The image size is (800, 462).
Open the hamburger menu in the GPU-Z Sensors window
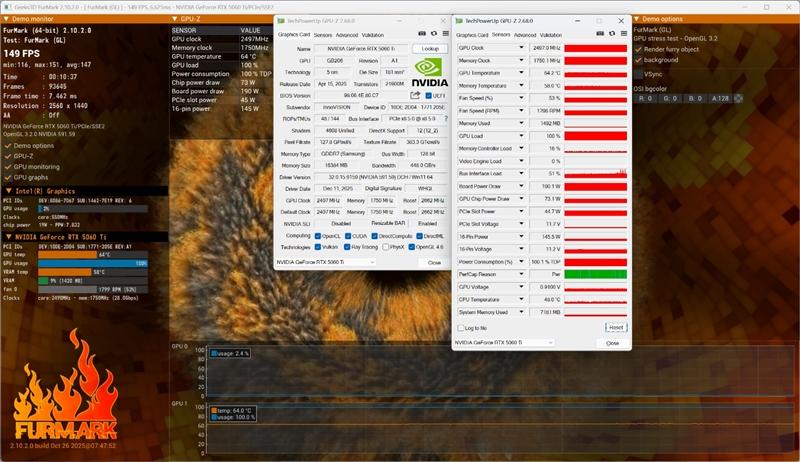[x=623, y=34]
